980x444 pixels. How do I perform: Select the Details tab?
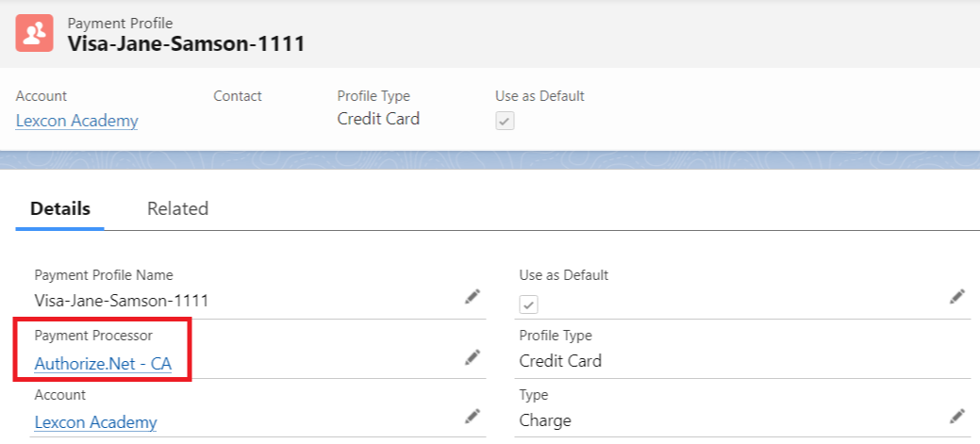[60, 208]
